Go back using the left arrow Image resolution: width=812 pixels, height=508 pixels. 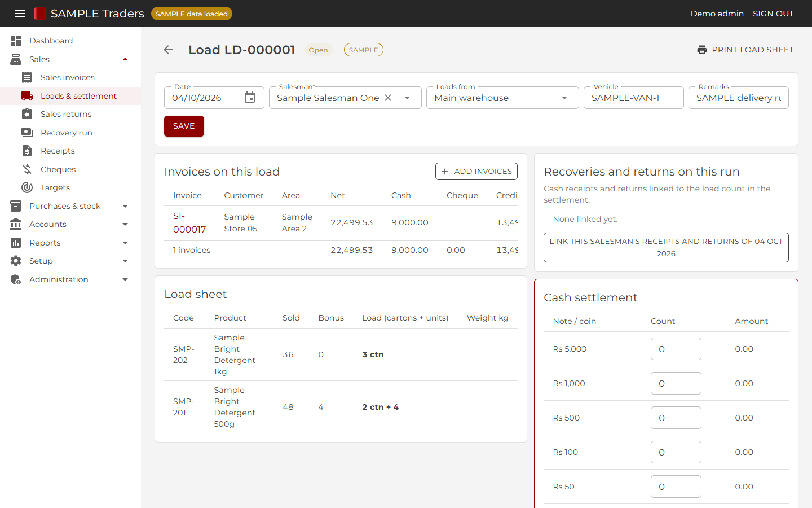(x=168, y=50)
